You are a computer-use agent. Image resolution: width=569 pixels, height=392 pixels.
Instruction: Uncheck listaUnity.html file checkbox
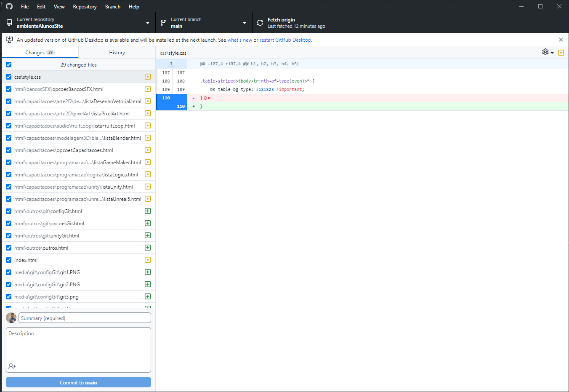pos(9,187)
